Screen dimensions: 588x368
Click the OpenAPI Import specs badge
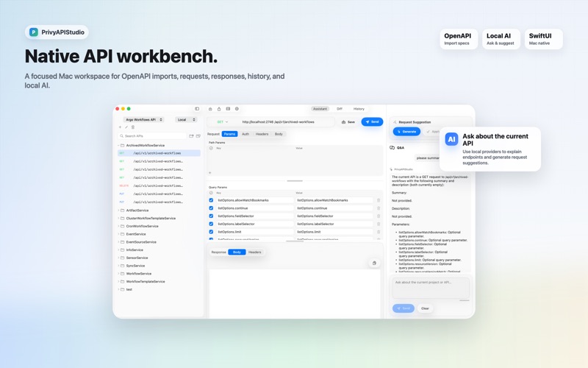click(459, 39)
